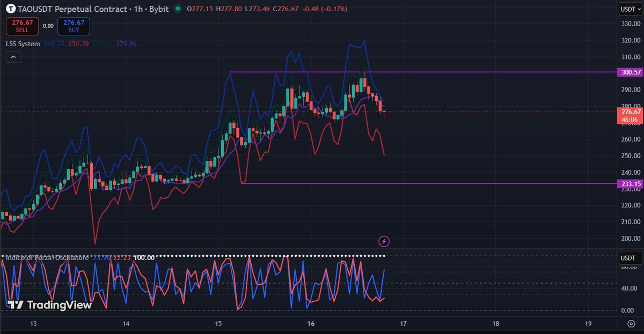Click LSS System value 279.96

coord(126,43)
